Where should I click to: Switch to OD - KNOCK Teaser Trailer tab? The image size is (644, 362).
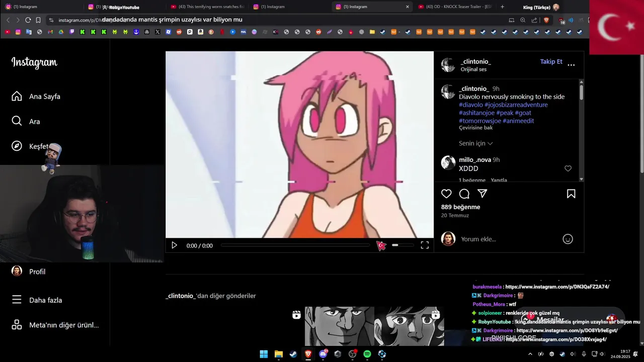[455, 7]
